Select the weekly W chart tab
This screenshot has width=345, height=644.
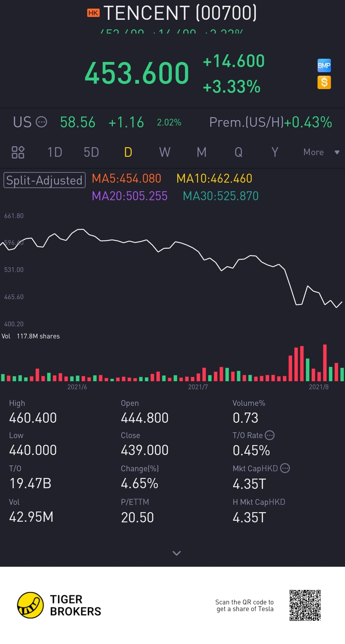[165, 152]
